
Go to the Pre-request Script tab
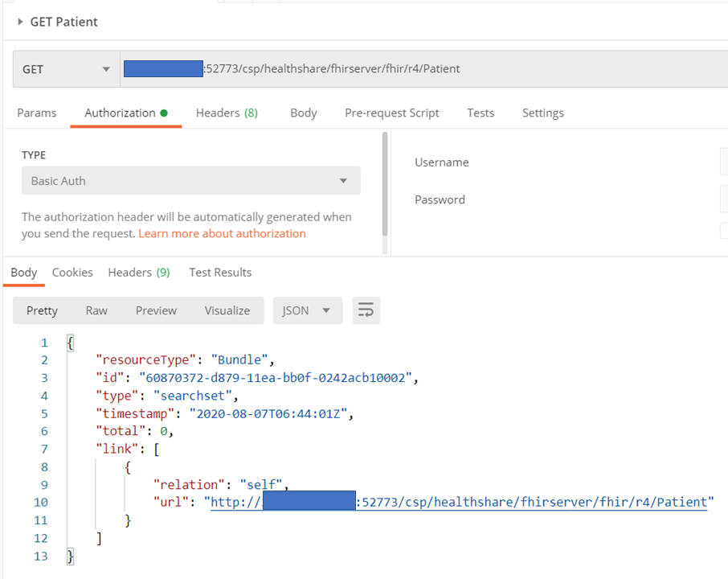391,113
